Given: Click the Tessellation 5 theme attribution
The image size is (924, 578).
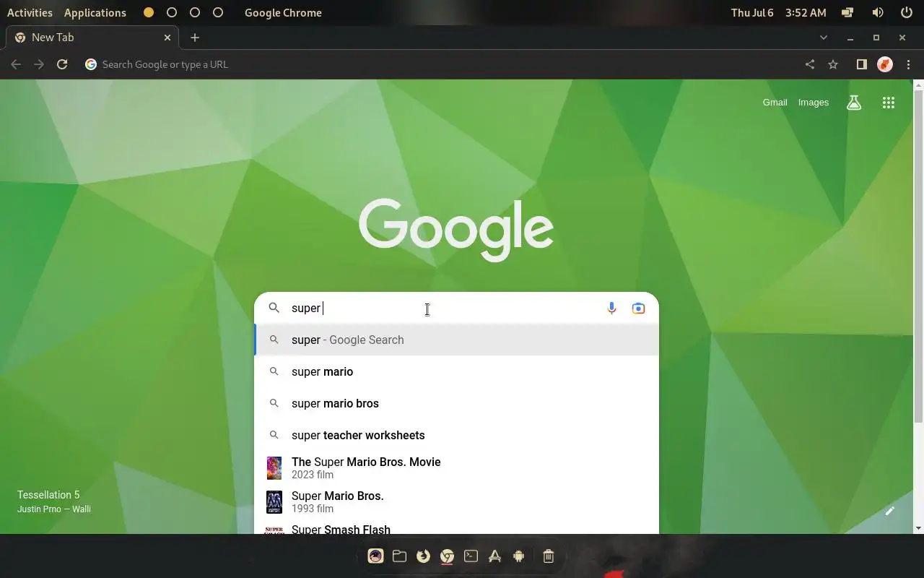Looking at the screenshot, I should pyautogui.click(x=48, y=495).
